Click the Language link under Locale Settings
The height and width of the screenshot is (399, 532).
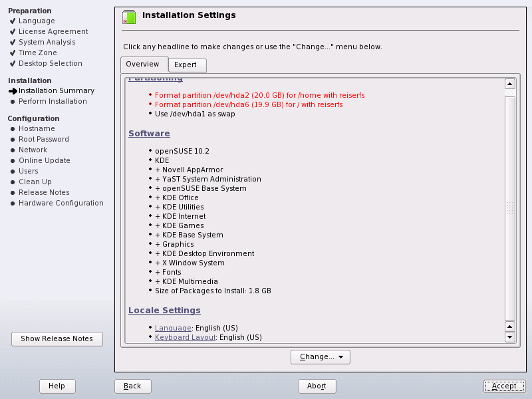click(173, 328)
